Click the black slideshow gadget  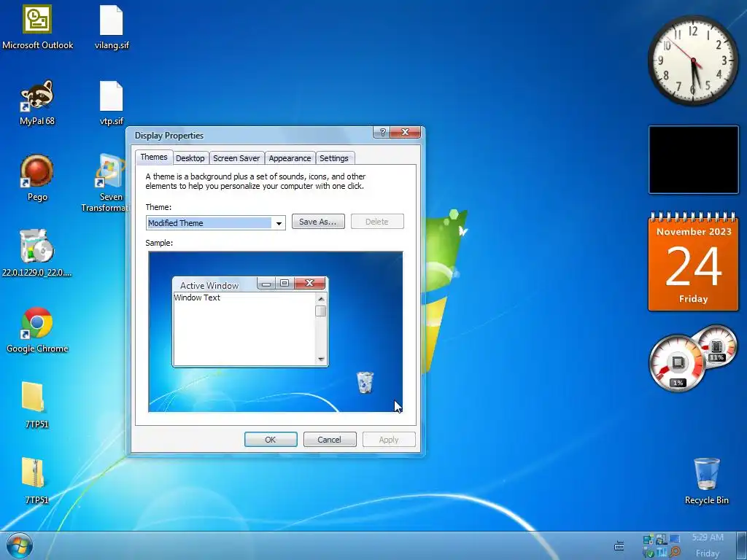click(694, 160)
